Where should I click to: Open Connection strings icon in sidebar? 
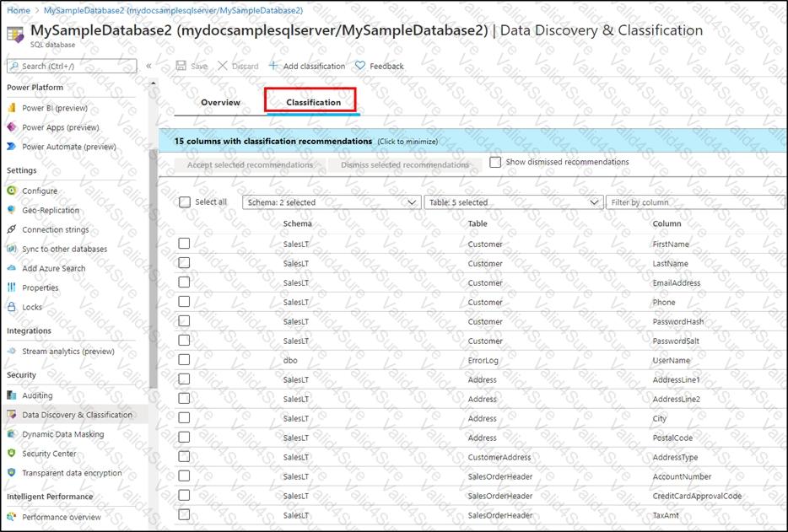(x=12, y=229)
